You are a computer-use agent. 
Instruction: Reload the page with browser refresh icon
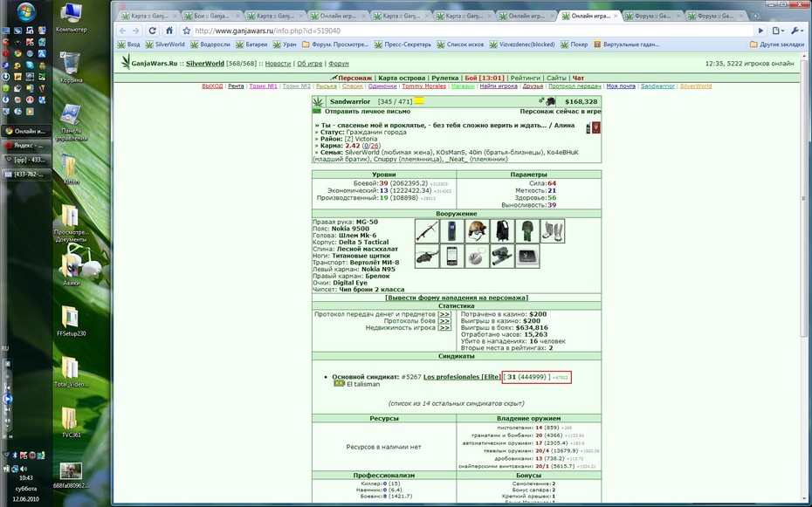point(152,31)
